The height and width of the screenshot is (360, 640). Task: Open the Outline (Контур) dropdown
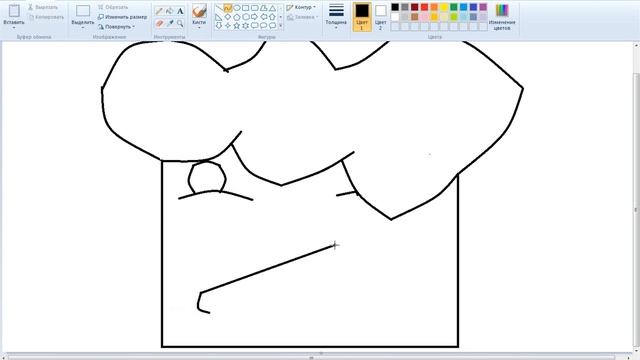coord(301,7)
